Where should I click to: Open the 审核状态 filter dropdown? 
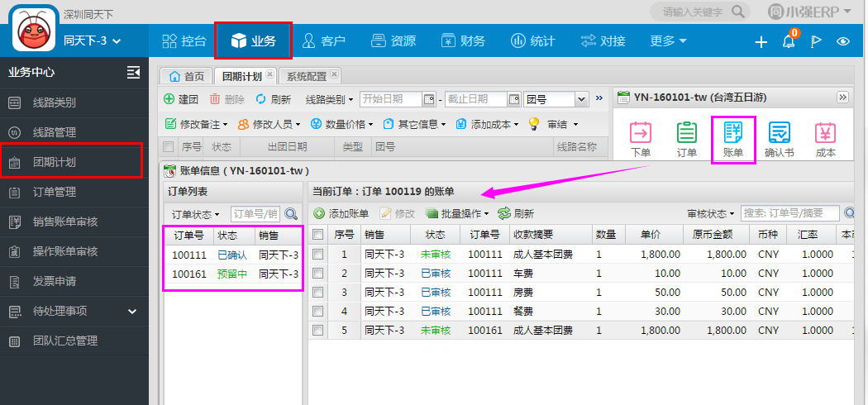coord(711,213)
